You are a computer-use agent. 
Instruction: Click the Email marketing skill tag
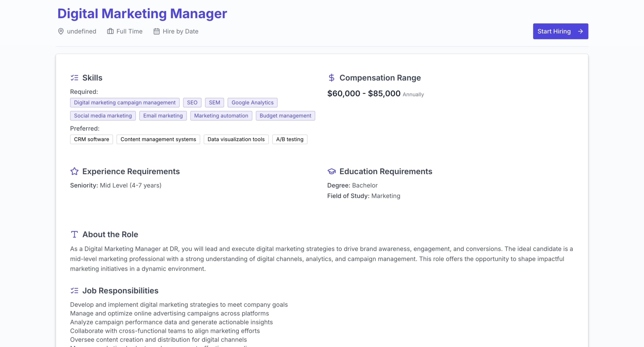(163, 116)
